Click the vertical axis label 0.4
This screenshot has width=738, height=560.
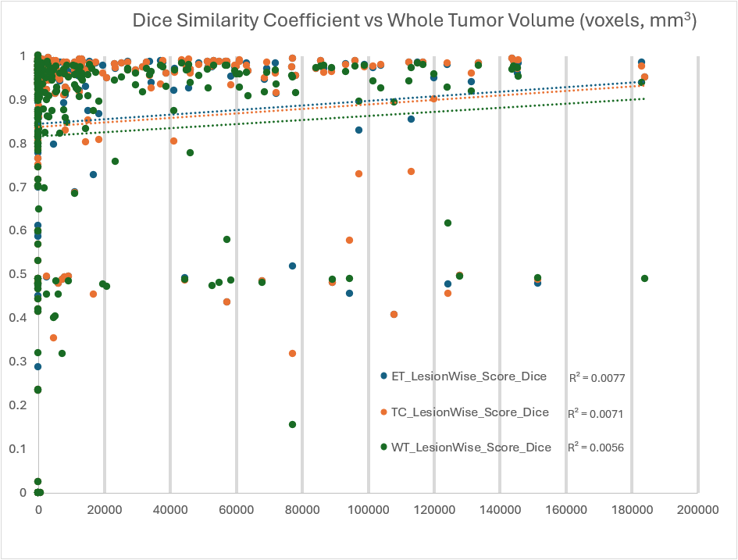coord(18,318)
